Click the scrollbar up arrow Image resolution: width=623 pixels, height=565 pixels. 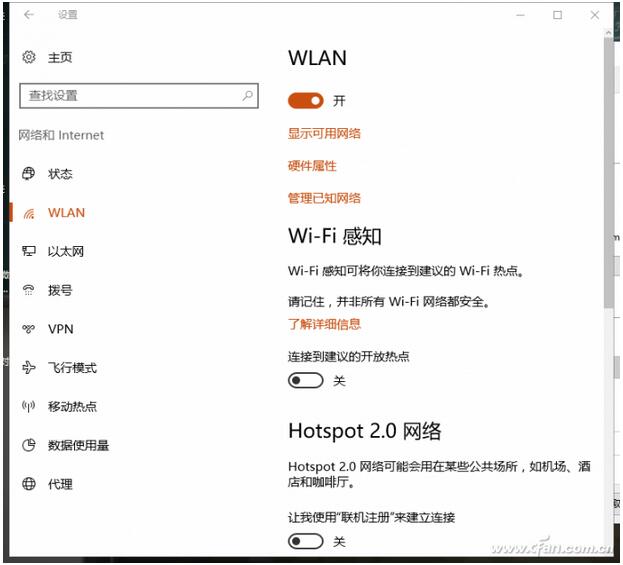(608, 33)
